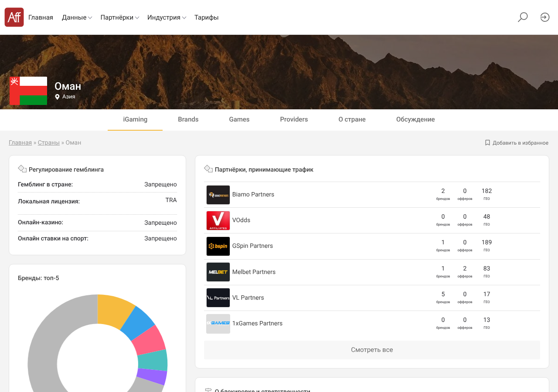Click the dice icon beside Партнёрки, принимающие трафик

pos(208,169)
